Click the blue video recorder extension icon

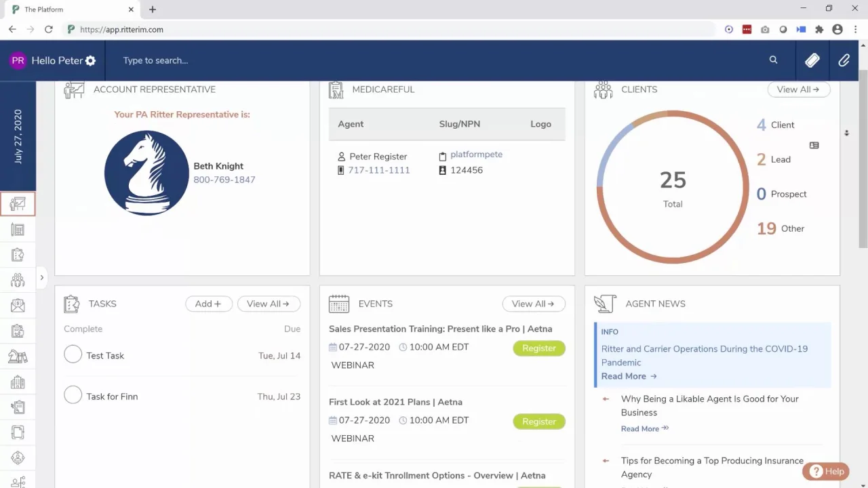(801, 29)
